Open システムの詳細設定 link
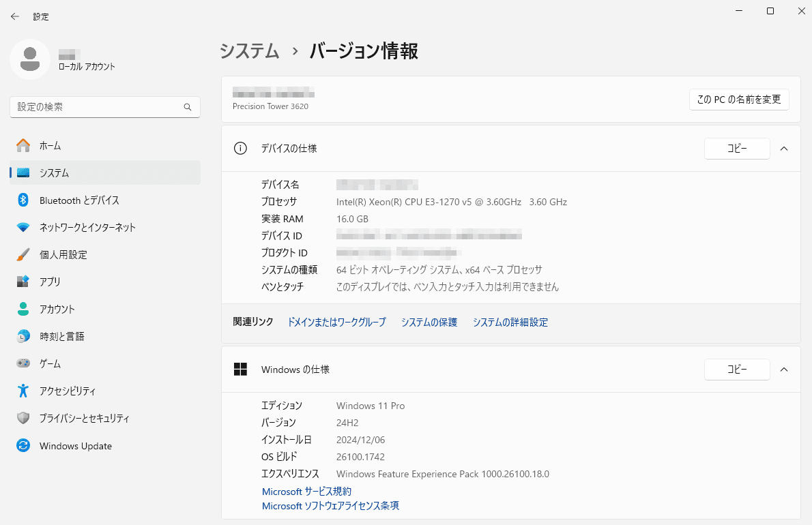 click(x=510, y=322)
